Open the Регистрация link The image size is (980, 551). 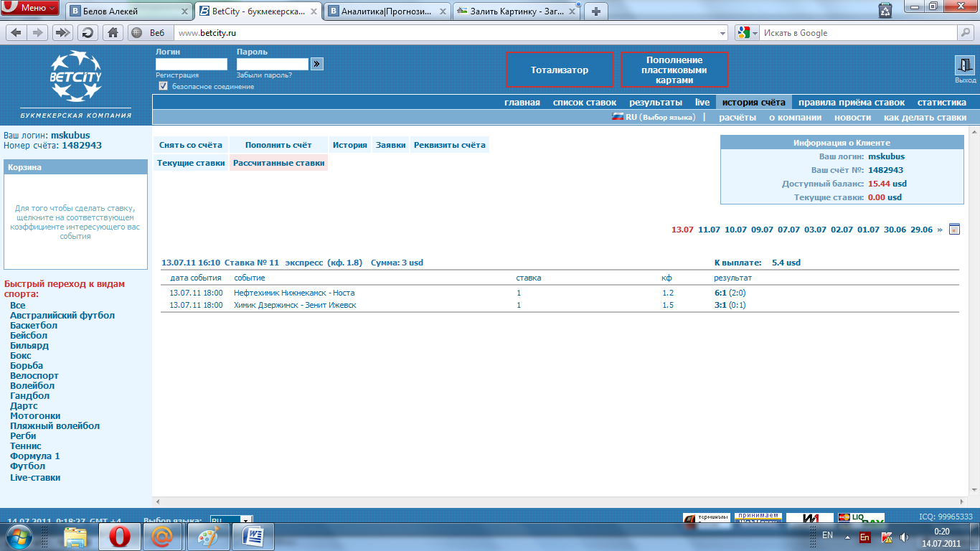[x=177, y=75]
